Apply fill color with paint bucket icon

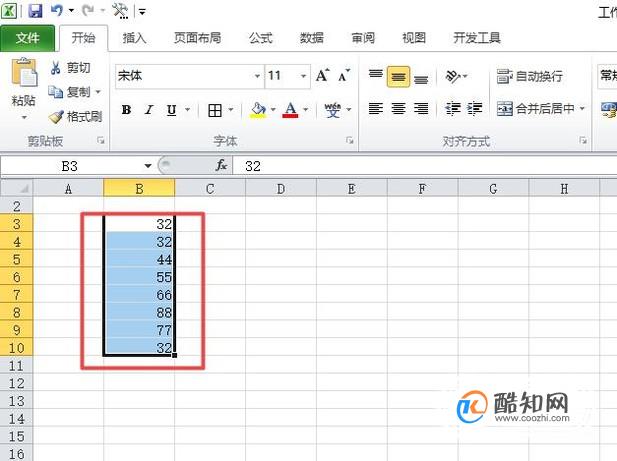pos(258,110)
